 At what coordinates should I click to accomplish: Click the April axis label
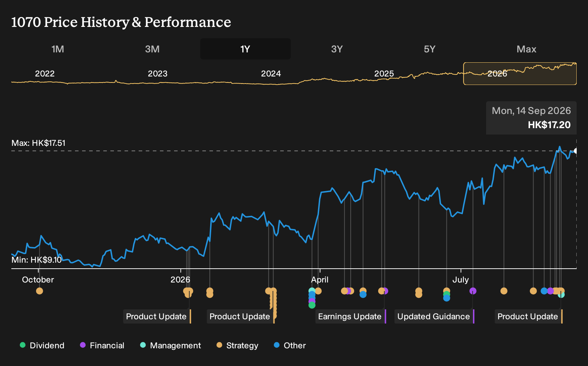pos(320,280)
